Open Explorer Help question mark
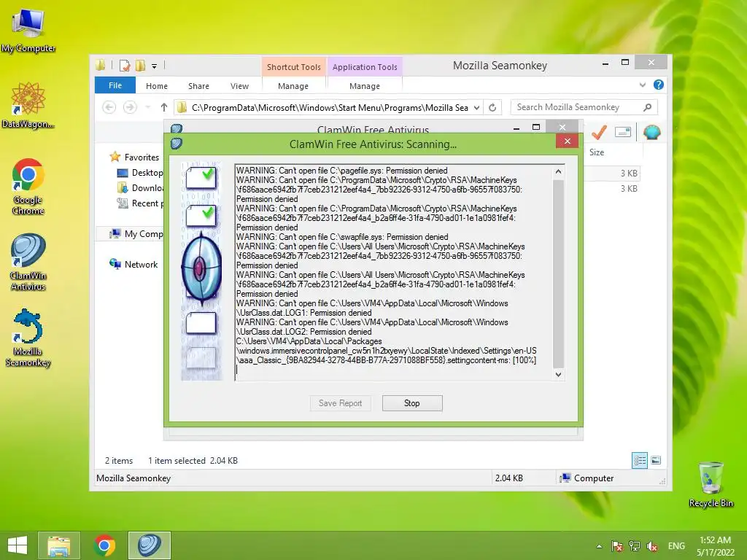 coord(659,85)
